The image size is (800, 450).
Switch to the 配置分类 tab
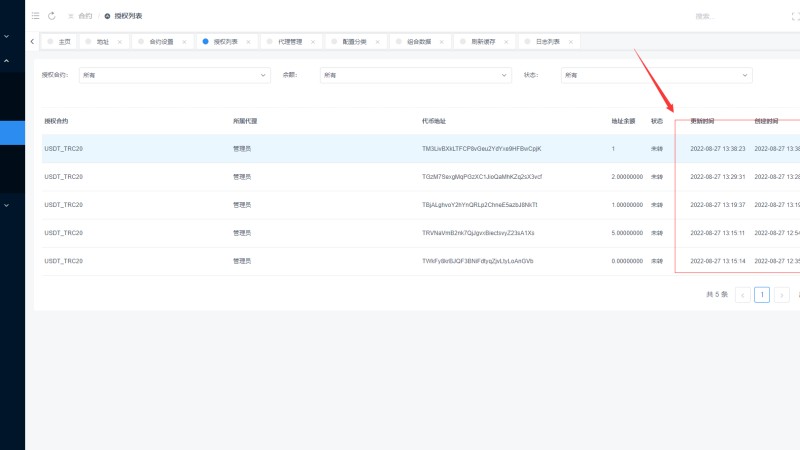(x=354, y=42)
